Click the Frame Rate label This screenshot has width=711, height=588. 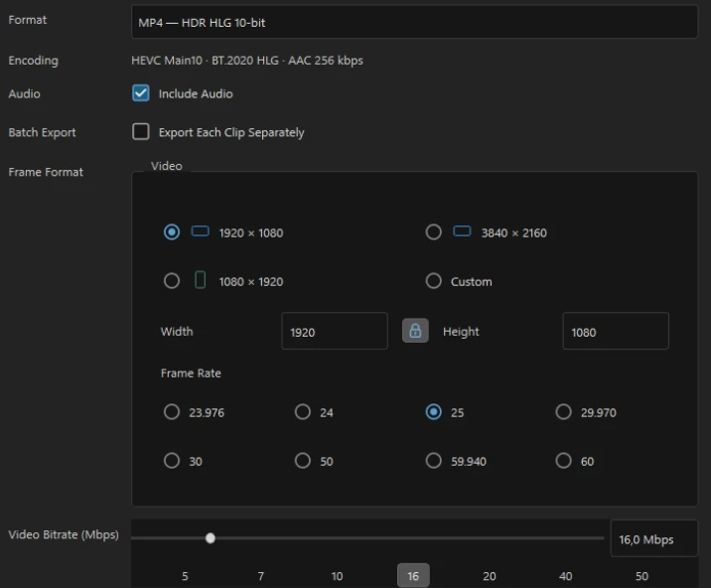pos(191,372)
